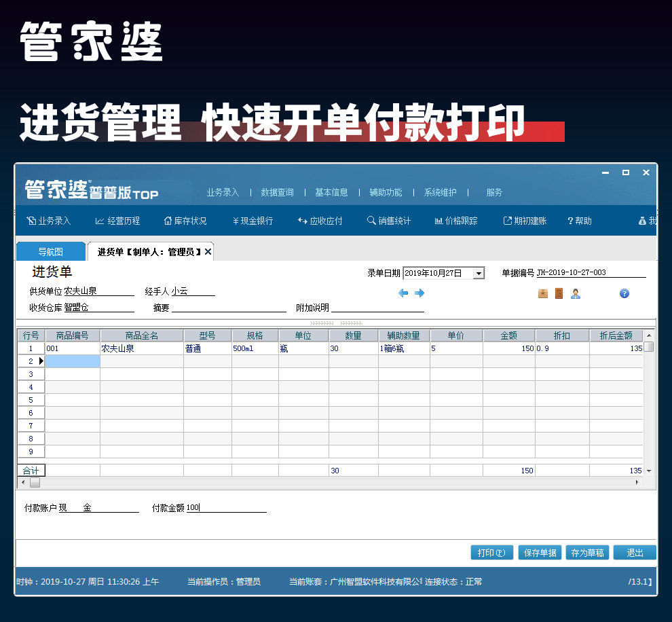Click the 单据编号 field
This screenshot has height=622, width=672.
point(591,272)
